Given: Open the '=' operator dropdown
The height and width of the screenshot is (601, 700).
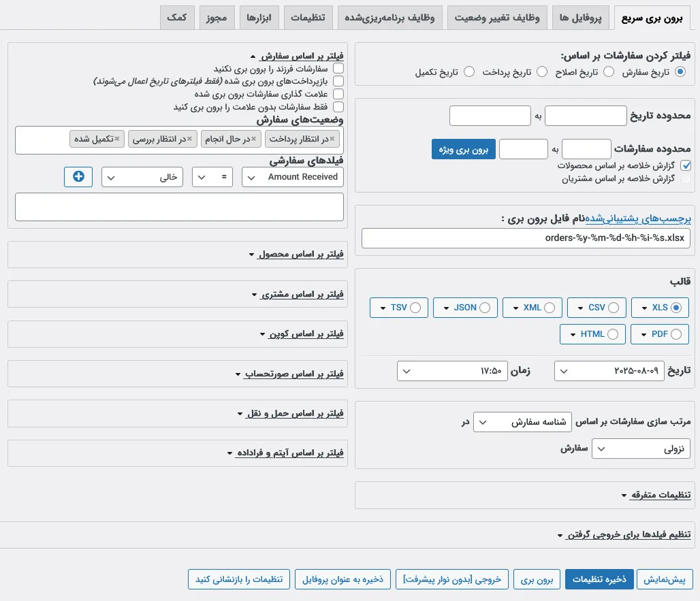Looking at the screenshot, I should coord(212,177).
